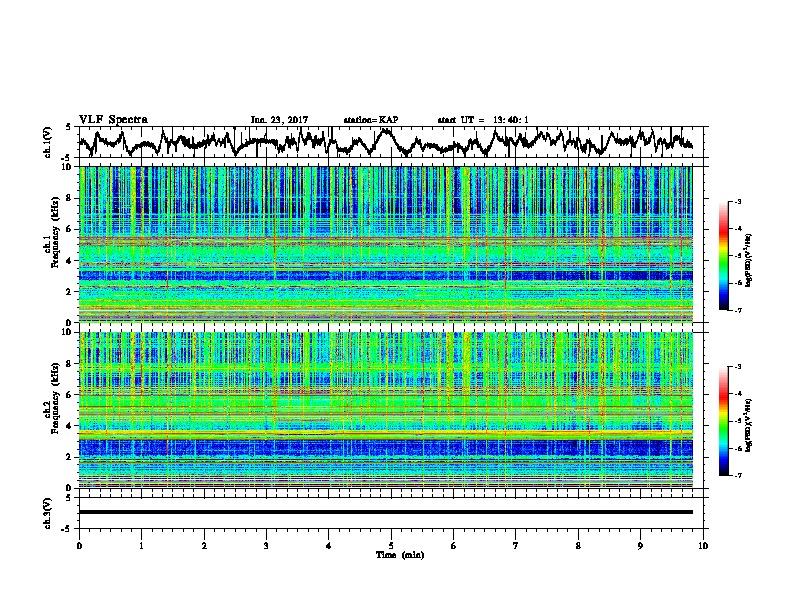Click the time axis tick label 0
The image size is (792, 612).
pos(79,546)
